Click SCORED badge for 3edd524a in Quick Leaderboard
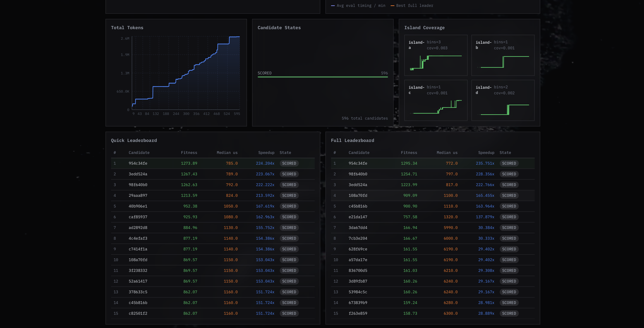Screen dimensions: 644x328 289,174
